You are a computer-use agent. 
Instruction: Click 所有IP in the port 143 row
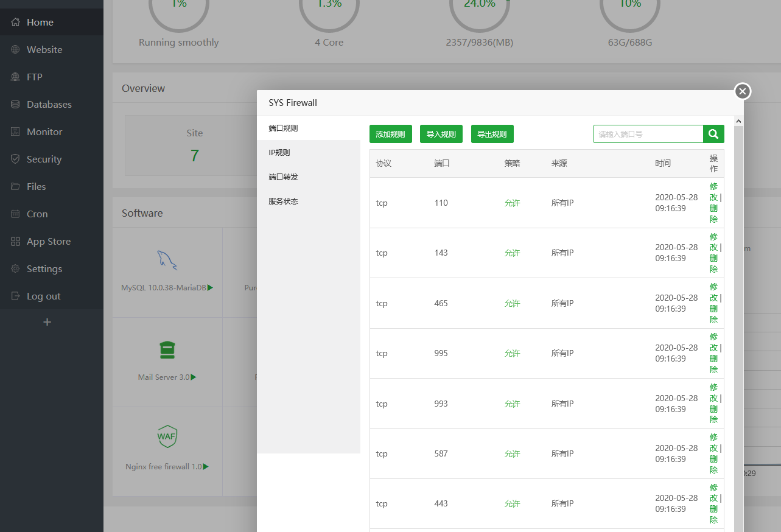562,253
